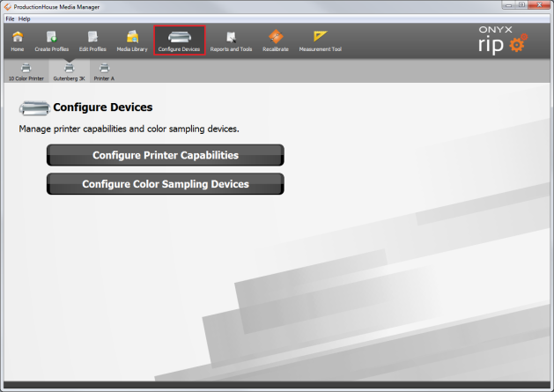
Task: Select the Configure Devices toolbar icon
Action: tap(180, 41)
